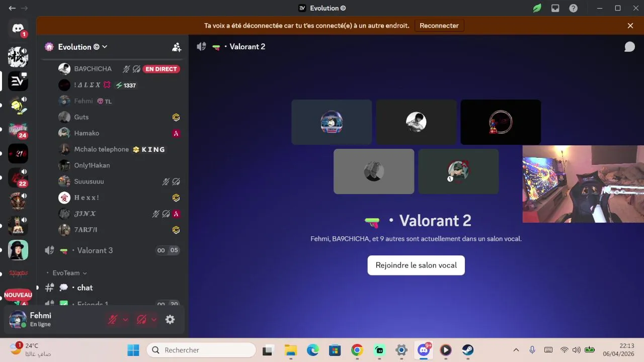The height and width of the screenshot is (362, 644).
Task: Click user Guts name in voice list
Action: pos(82,117)
